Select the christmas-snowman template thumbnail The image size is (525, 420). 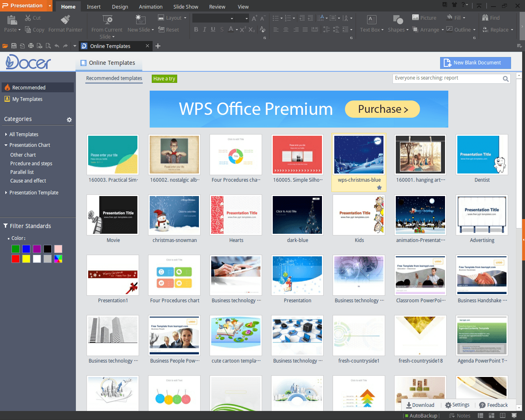pyautogui.click(x=174, y=215)
